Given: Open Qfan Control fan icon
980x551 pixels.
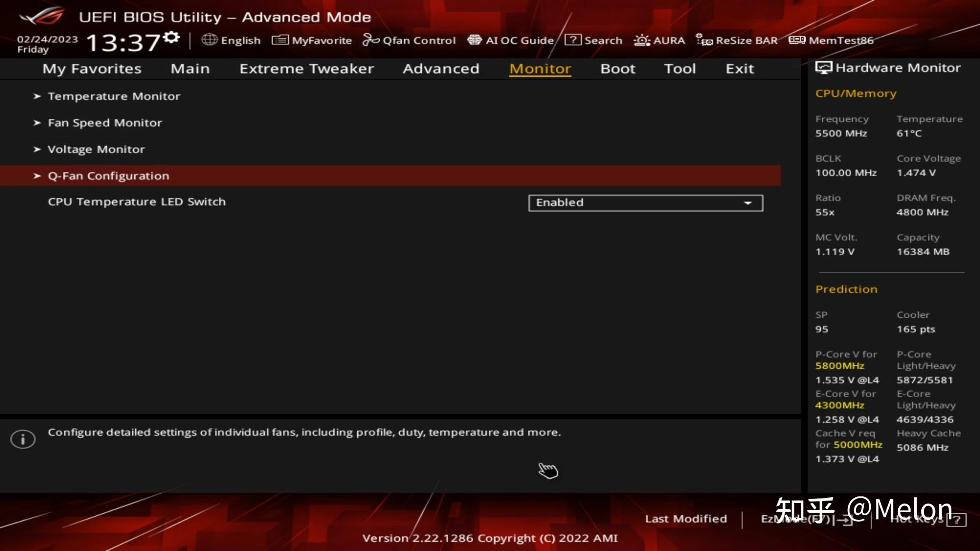Looking at the screenshot, I should click(x=371, y=40).
